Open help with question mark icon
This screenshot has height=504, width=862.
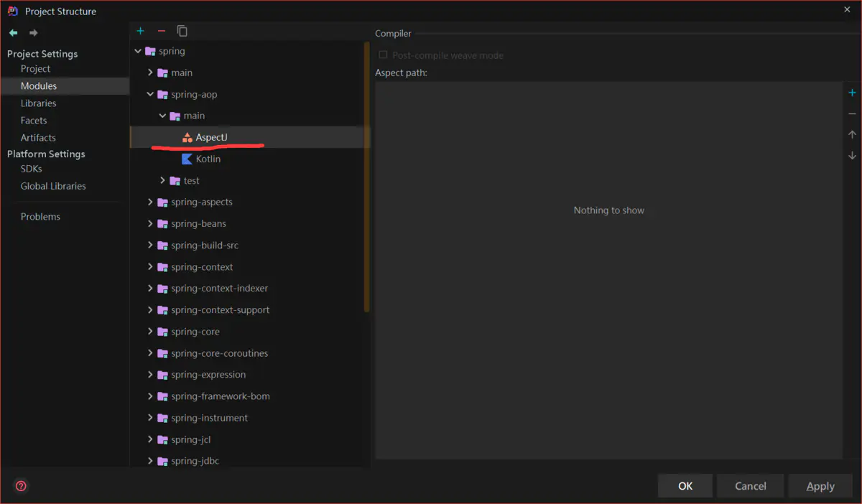21,486
